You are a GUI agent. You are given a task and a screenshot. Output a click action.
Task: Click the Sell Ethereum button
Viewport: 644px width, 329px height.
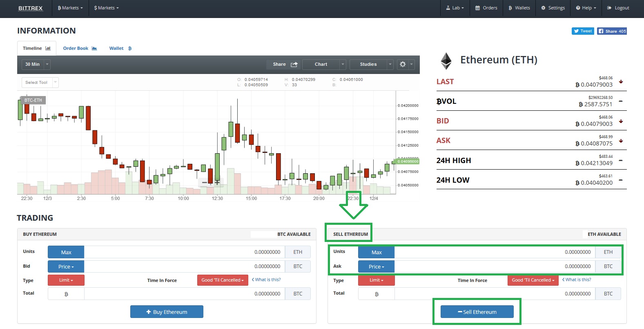pyautogui.click(x=477, y=312)
